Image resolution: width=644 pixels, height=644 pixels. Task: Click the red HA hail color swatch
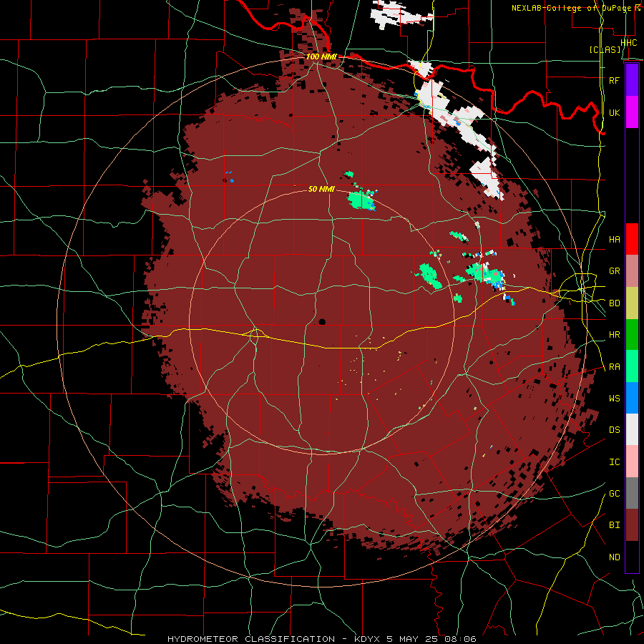(632, 239)
